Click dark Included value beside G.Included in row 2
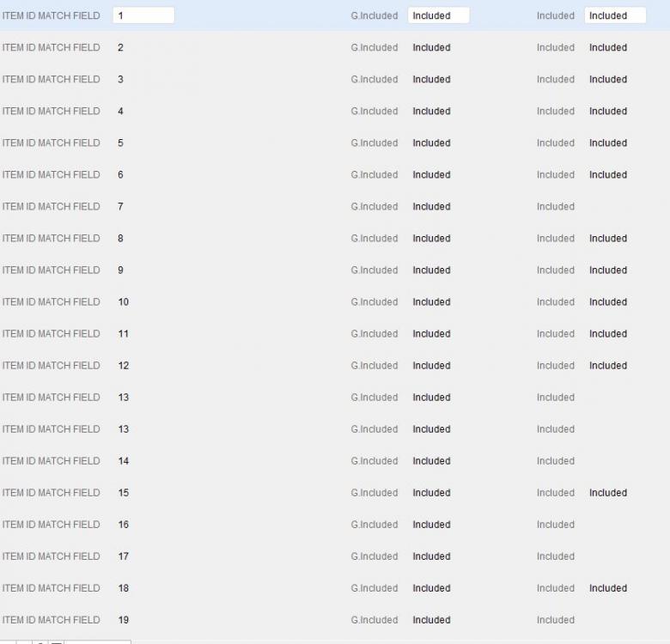Screen dimensions: 670x644 click(431, 47)
